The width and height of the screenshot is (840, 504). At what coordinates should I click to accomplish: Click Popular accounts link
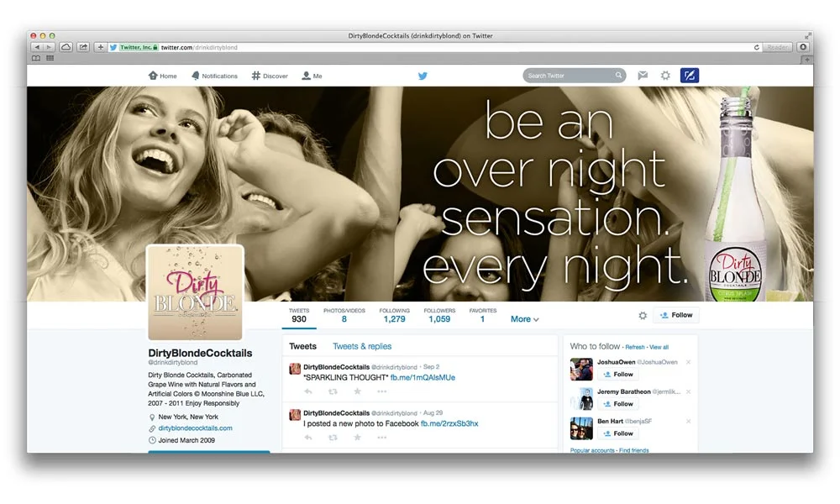coord(592,450)
